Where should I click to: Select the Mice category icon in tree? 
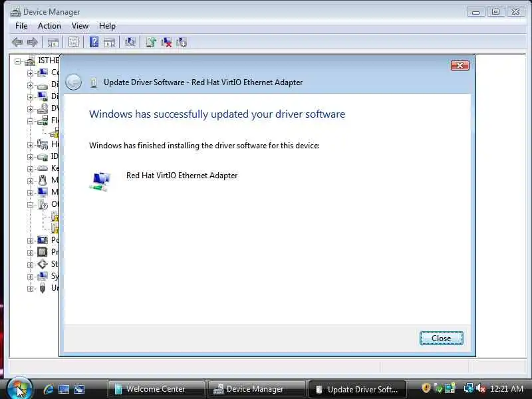(43, 180)
